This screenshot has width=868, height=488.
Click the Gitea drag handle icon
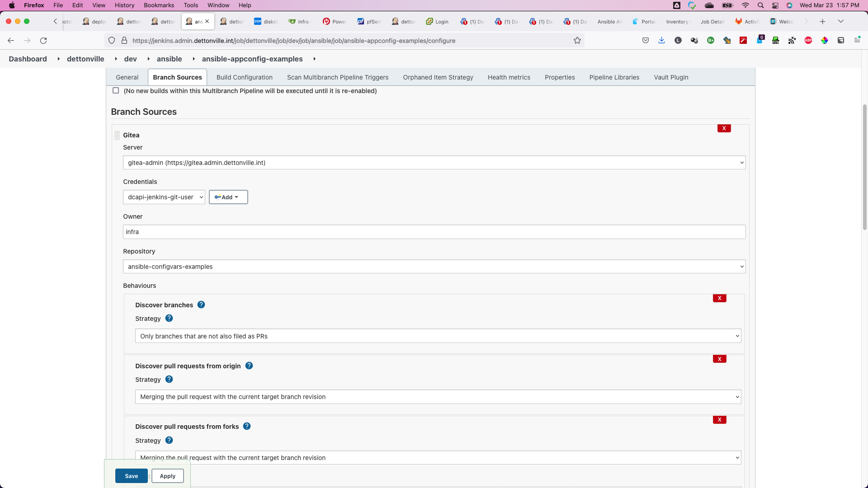pyautogui.click(x=117, y=135)
